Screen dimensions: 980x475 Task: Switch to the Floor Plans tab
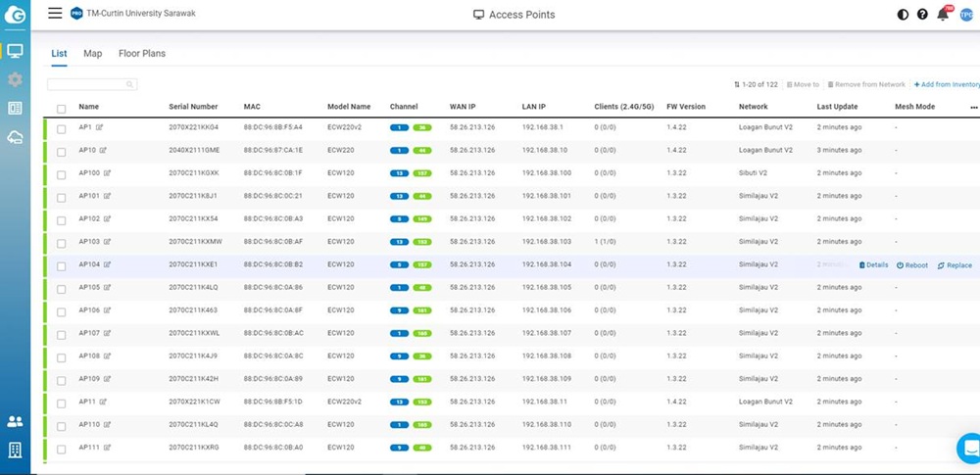click(x=142, y=54)
